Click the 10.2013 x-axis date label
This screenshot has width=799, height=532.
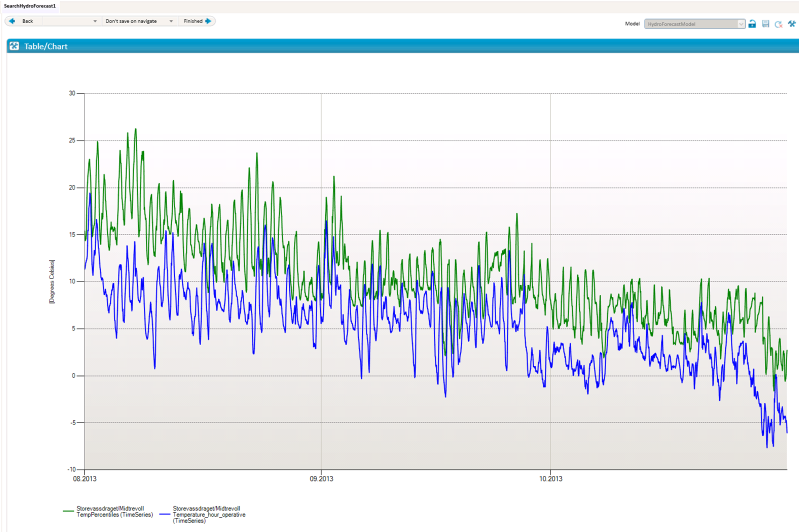[550, 477]
